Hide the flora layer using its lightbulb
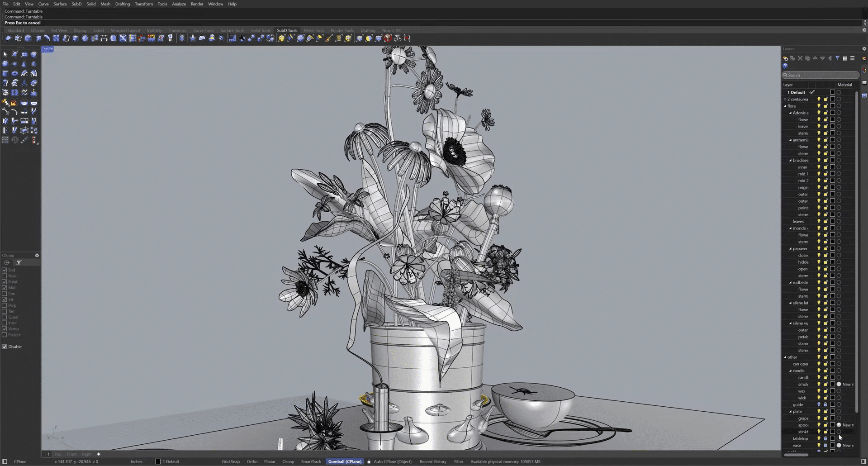The image size is (868, 466). [x=819, y=106]
